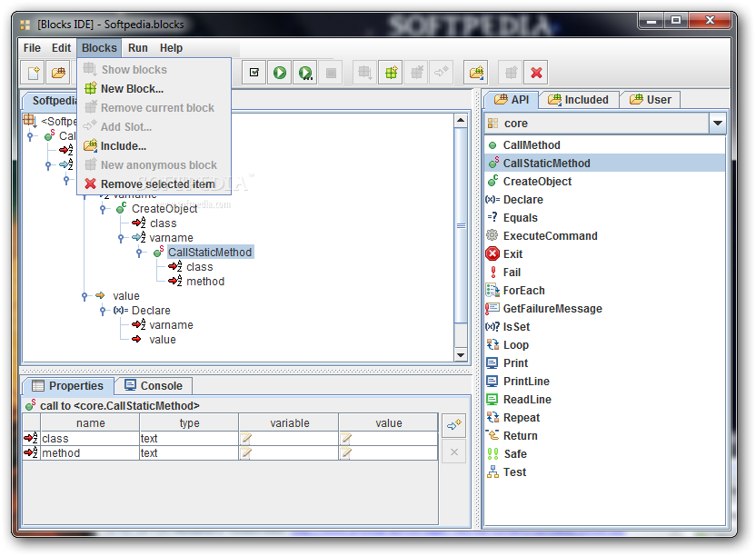The height and width of the screenshot is (556, 756).
Task: Click the greyed Show blocks menu entry
Action: coord(154,69)
